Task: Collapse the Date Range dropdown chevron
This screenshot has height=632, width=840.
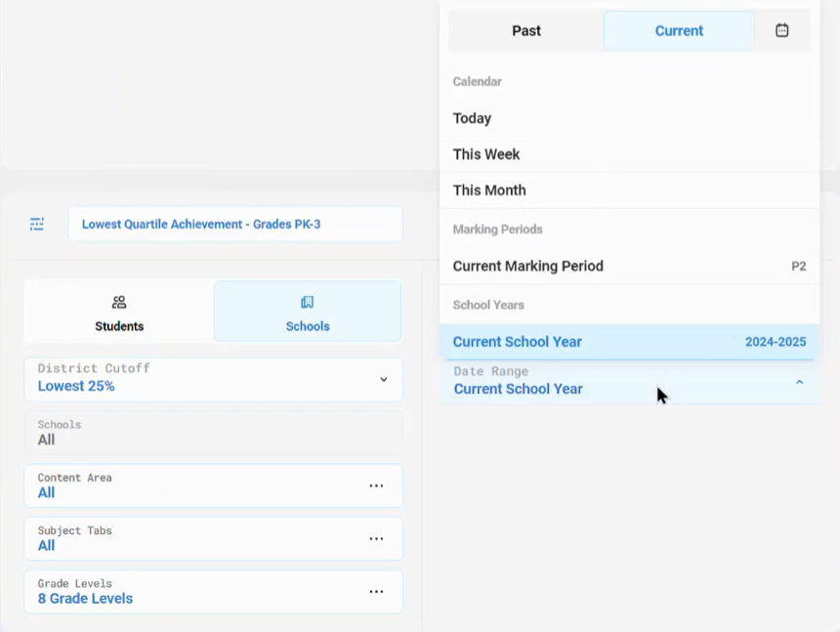Action: pyautogui.click(x=799, y=382)
